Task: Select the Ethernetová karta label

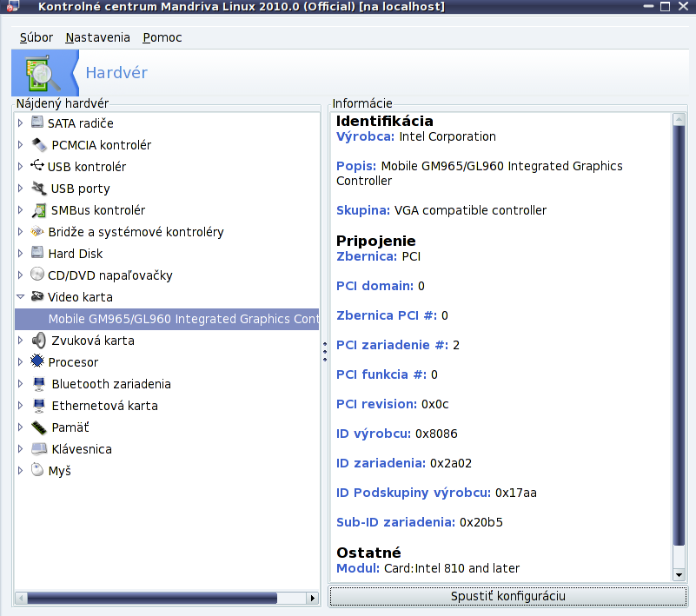Action: tap(105, 406)
